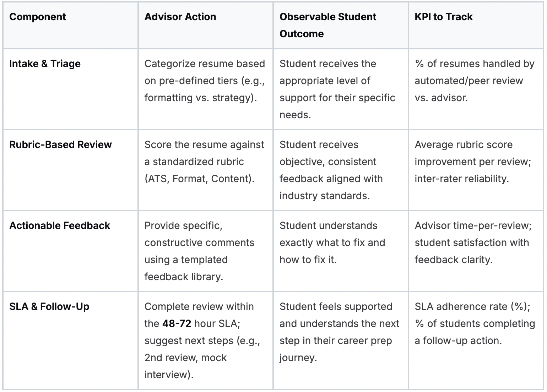Click the bold 48-72 text
Viewport: 547px width, 392px height.
point(177,323)
